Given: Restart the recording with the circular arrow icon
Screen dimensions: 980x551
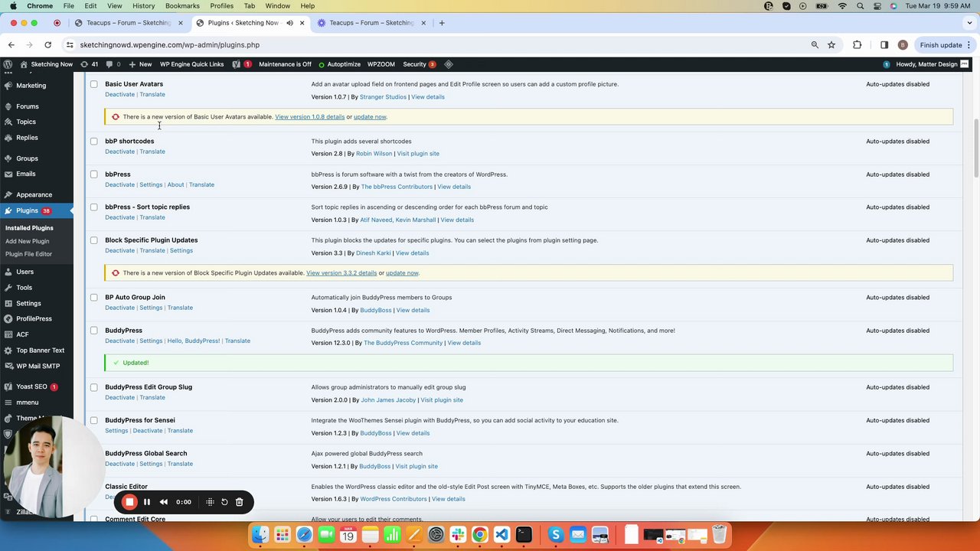Looking at the screenshot, I should [x=224, y=502].
